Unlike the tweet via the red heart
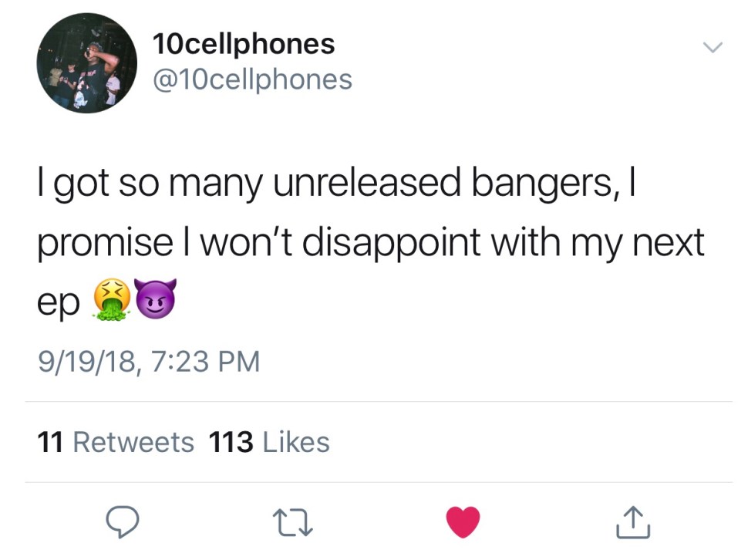This screenshot has width=748, height=560. (x=463, y=522)
